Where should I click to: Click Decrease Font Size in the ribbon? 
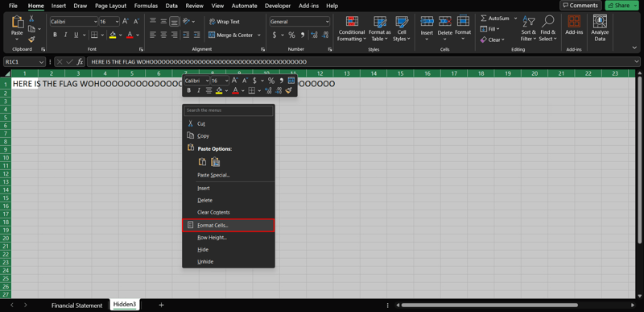136,22
